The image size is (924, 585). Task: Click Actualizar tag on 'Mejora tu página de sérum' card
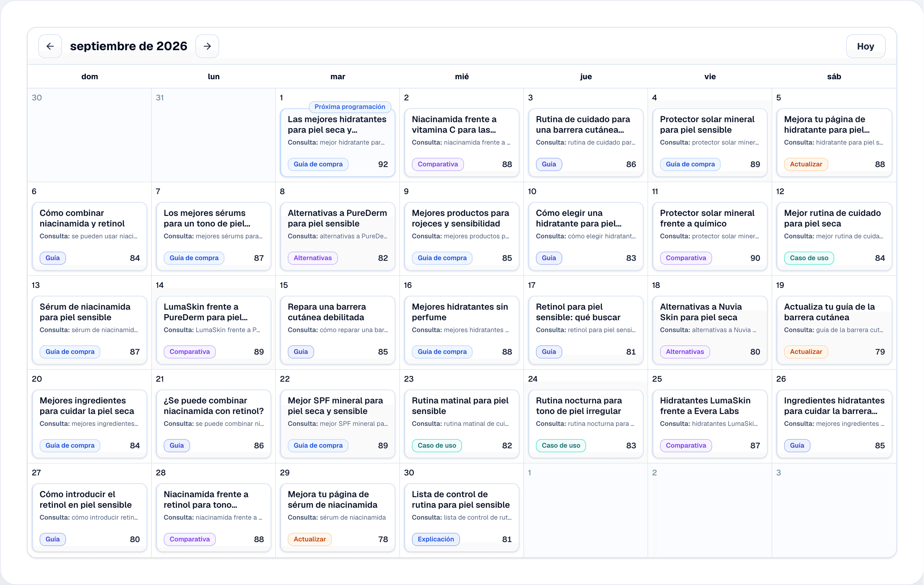[310, 539]
